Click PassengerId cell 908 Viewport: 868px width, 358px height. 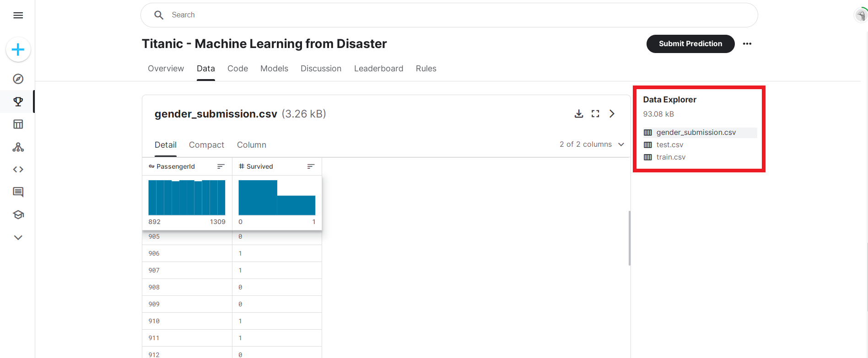187,287
